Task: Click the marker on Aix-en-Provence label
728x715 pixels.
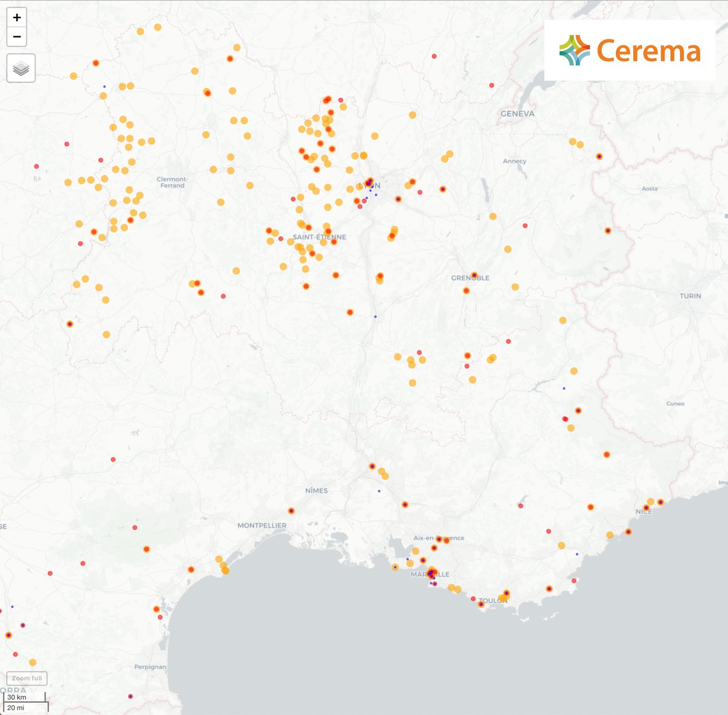Action: (439, 539)
